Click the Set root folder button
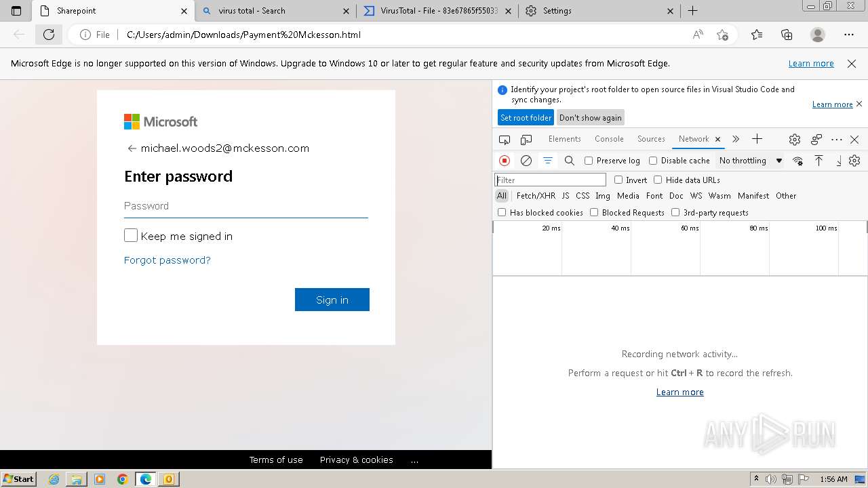Screen dimensions: 868x488 pos(526,117)
